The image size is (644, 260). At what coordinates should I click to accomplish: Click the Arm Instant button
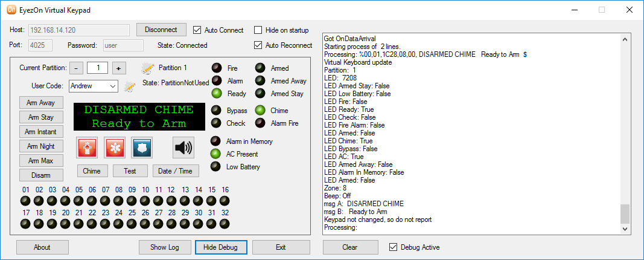pyautogui.click(x=41, y=132)
